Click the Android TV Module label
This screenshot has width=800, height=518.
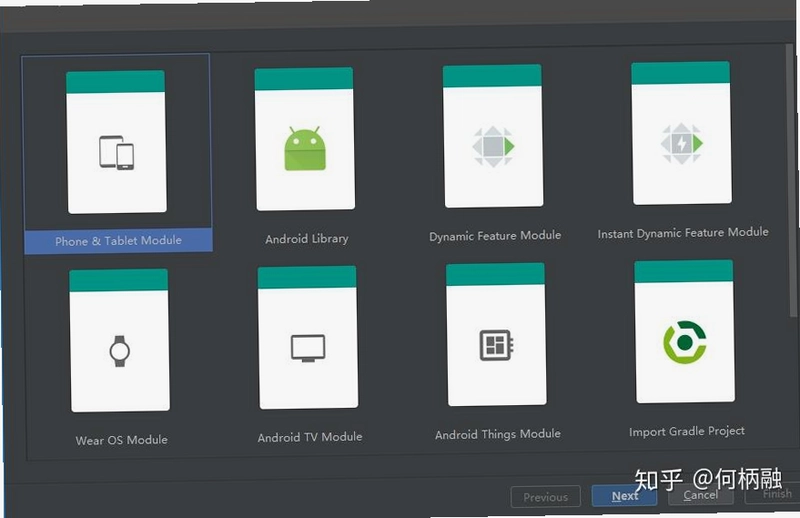tap(310, 437)
